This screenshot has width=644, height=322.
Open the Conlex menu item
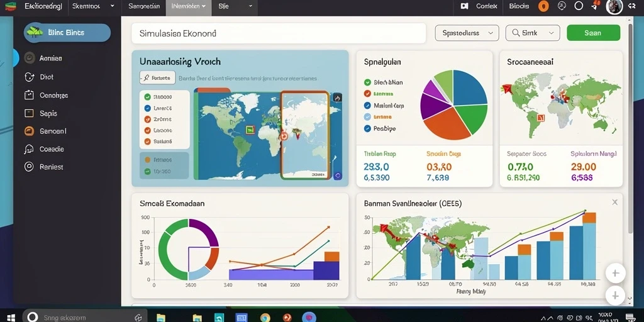tap(487, 6)
